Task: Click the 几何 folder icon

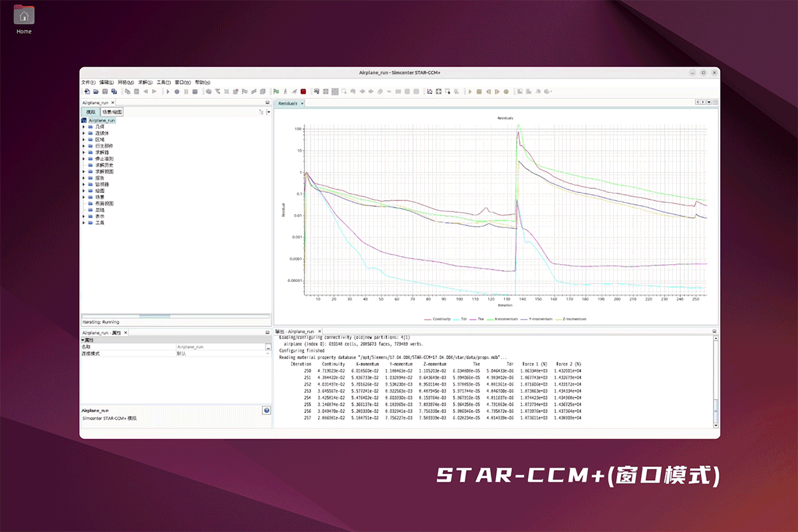Action: click(x=91, y=126)
